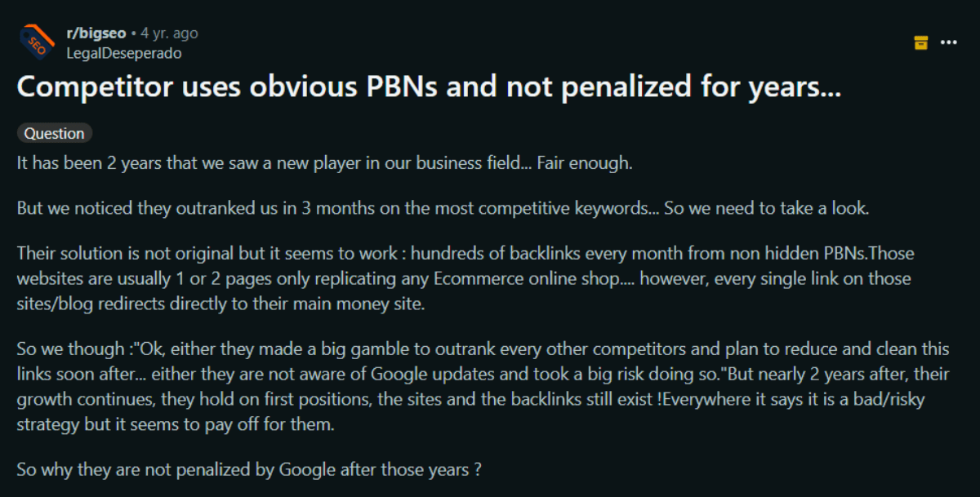Click the closing question about Google penalties

tap(248, 470)
